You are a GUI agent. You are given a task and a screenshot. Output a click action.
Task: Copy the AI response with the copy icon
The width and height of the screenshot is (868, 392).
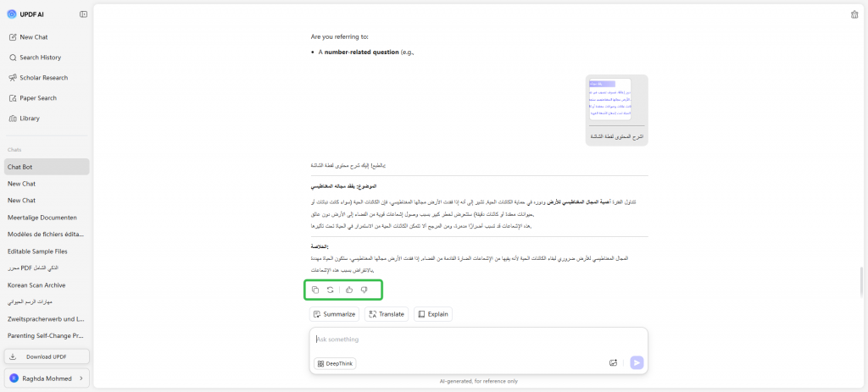tap(315, 290)
